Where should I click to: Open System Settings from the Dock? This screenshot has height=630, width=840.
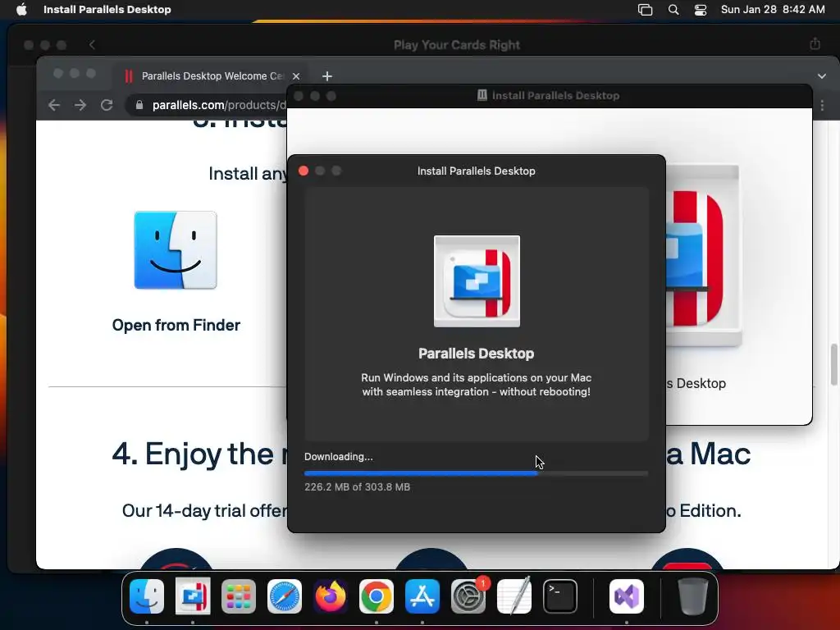click(468, 596)
